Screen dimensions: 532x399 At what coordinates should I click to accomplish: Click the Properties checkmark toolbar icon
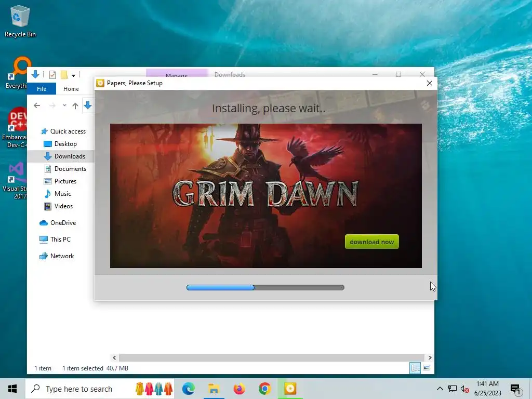52,75
